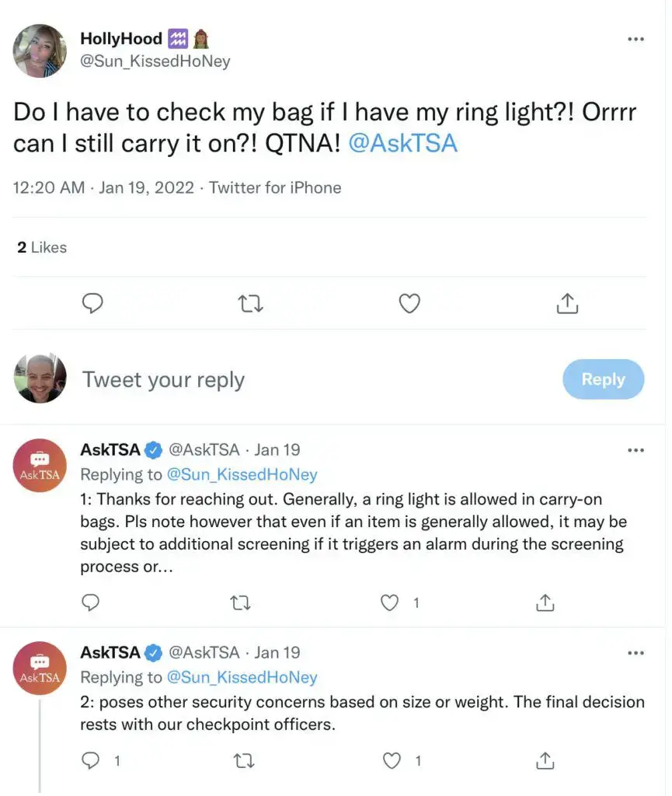
Task: Open more options on AskTSA's second reply
Action: pyautogui.click(x=635, y=651)
